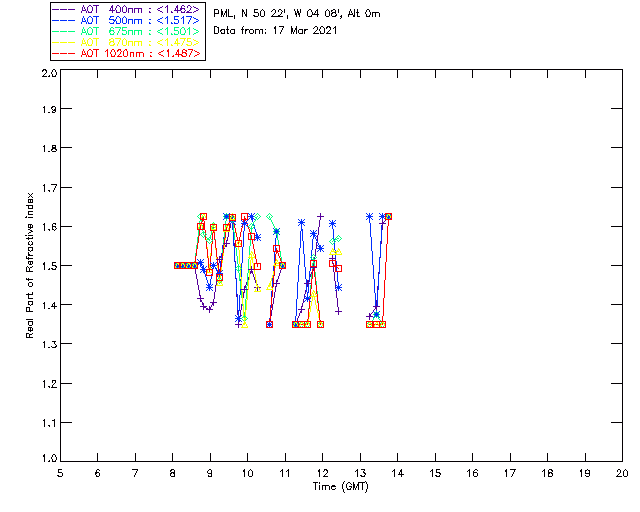Viewport: 640px width, 512px height.
Task: Click the 1.5 tick label on y-axis
Action: [x=47, y=266]
